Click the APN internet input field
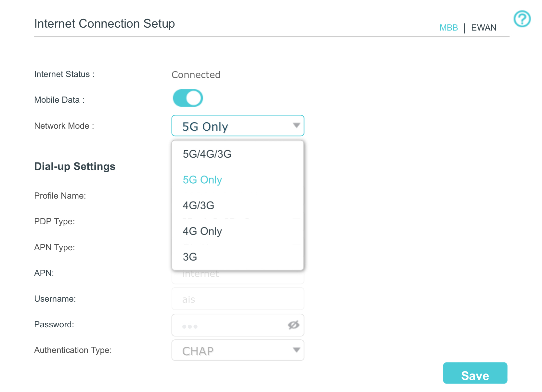This screenshot has height=392, width=542. point(238,277)
